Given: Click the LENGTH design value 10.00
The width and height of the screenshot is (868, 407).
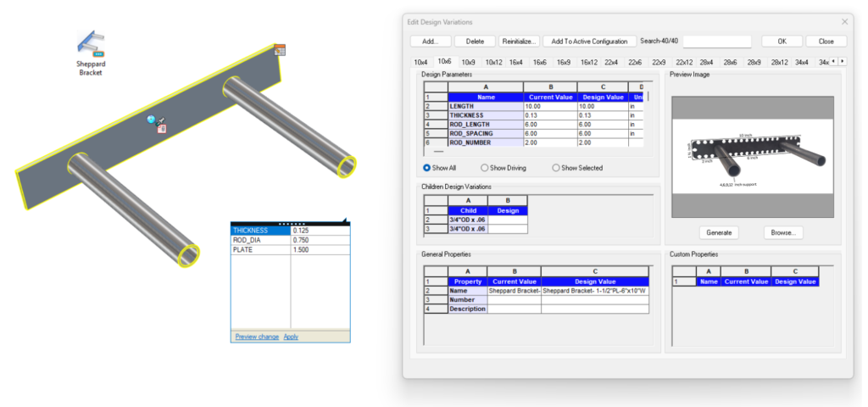Looking at the screenshot, I should (603, 106).
